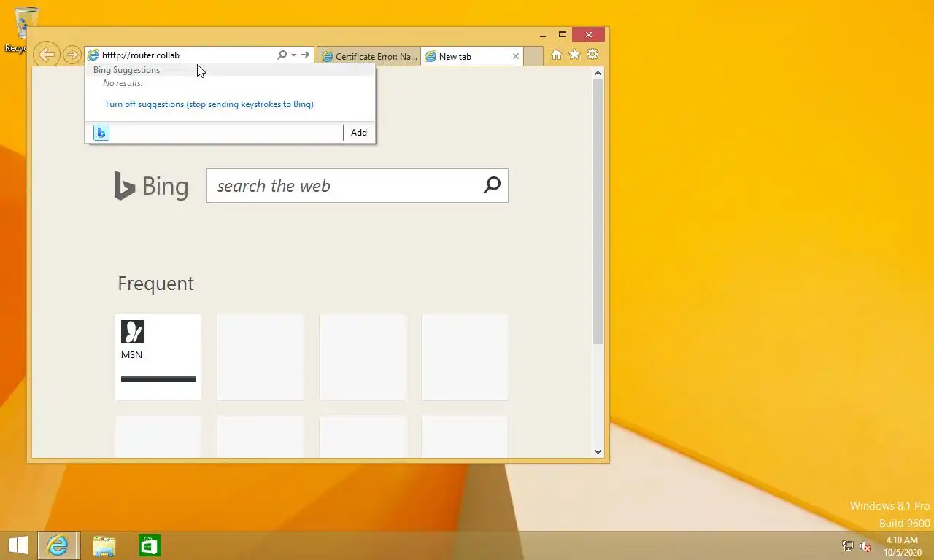
Task: Click the page scrollbar down arrow
Action: tap(598, 452)
